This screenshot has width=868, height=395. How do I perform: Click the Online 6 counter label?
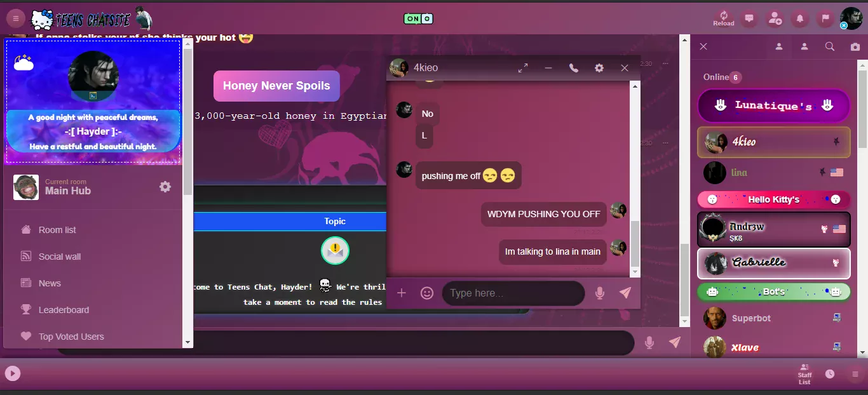(x=722, y=77)
